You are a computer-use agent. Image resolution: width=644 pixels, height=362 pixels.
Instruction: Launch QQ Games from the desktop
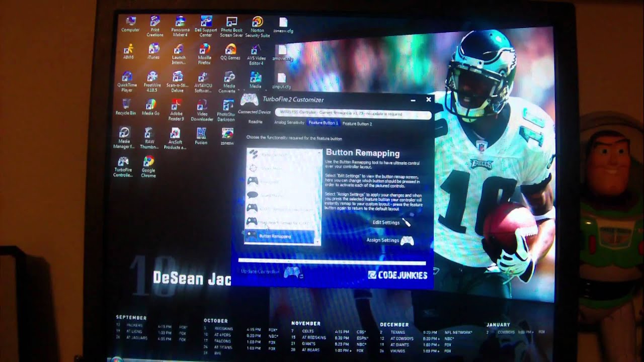click(230, 52)
